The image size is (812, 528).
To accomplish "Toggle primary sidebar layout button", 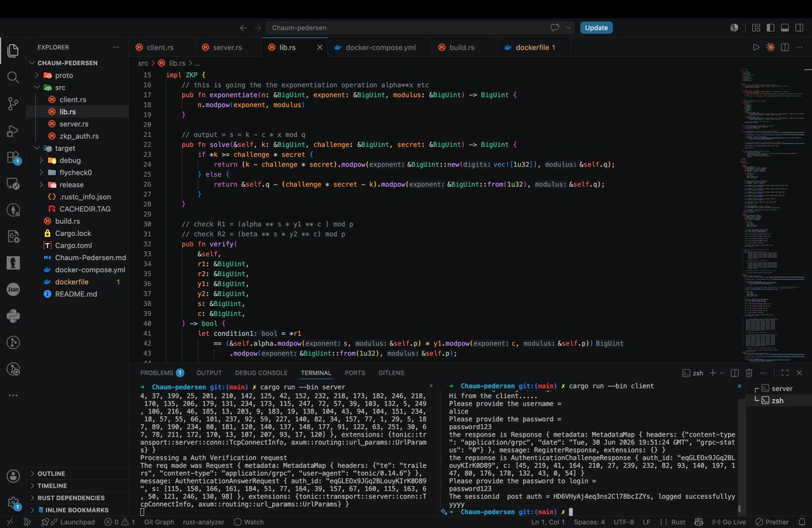I will point(771,28).
